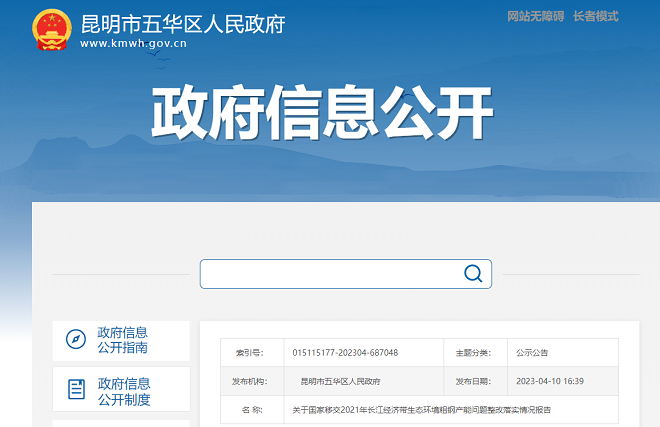This screenshot has width=660, height=427.
Task: Click the 政府信息公开 banner heading
Action: point(321,115)
